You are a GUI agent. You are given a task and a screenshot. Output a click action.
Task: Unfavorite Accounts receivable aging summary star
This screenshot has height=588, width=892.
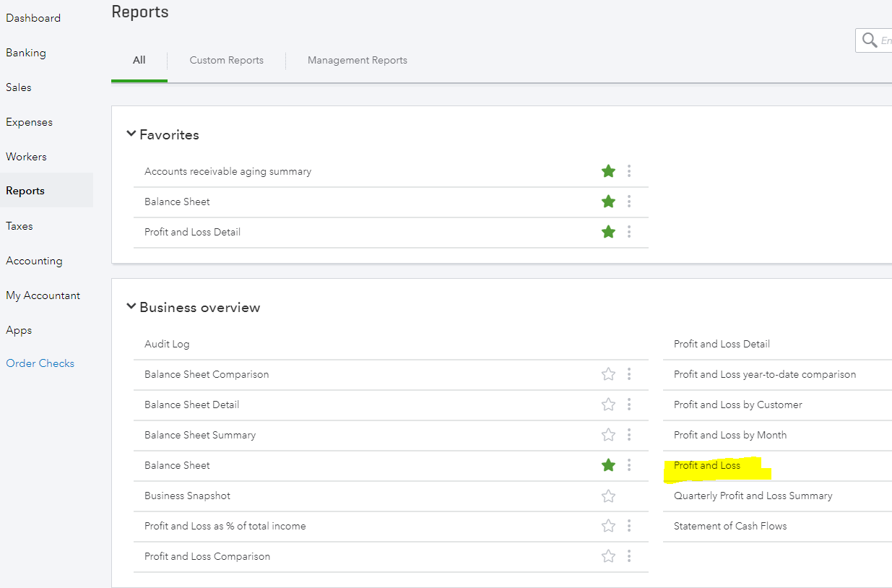coord(608,171)
